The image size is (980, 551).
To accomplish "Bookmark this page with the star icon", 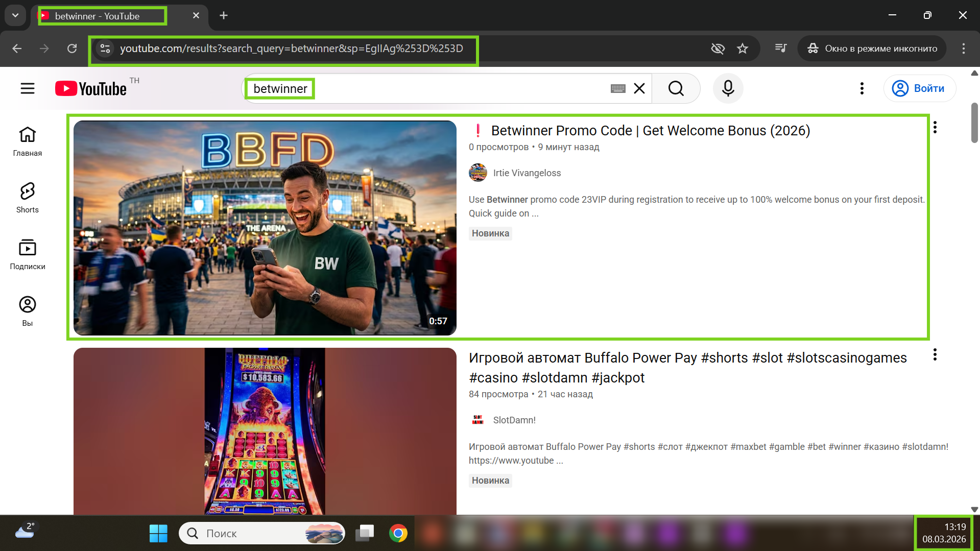I will point(742,49).
